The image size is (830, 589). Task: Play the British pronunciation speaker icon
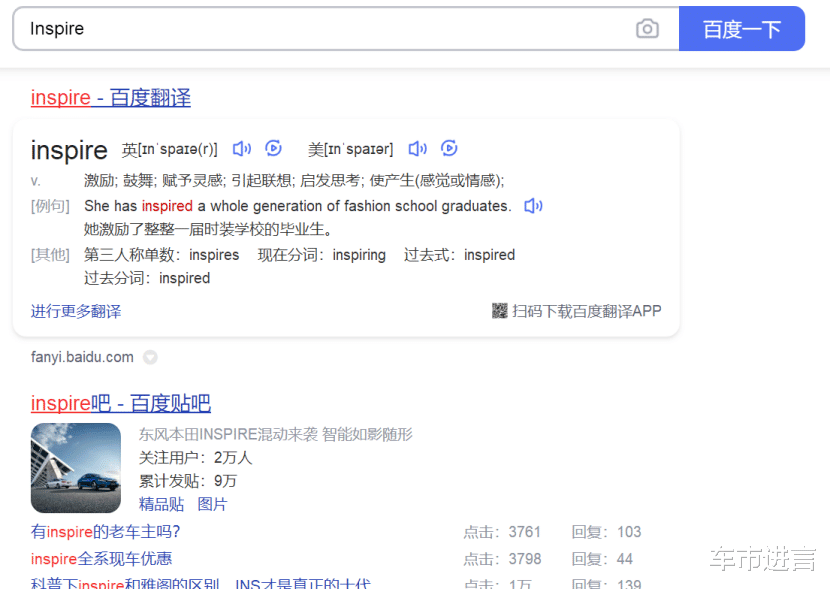(x=242, y=149)
